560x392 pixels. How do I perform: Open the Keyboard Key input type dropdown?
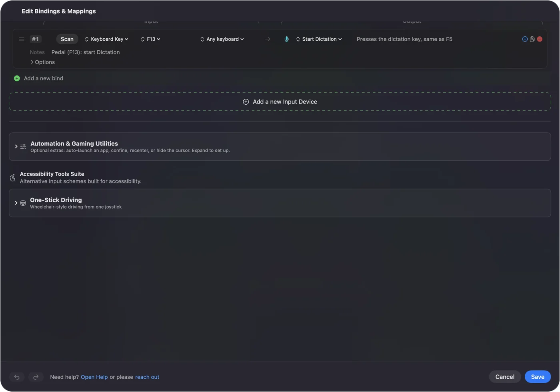point(106,39)
